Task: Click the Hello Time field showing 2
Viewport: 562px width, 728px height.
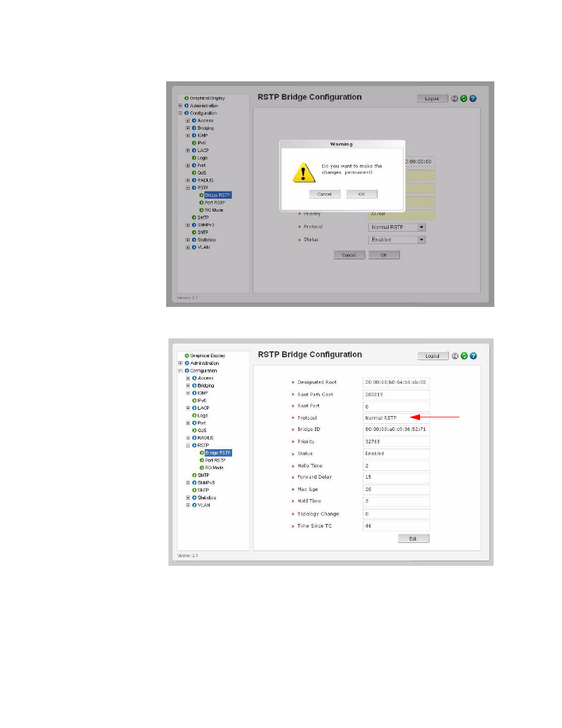Action: 396,466
